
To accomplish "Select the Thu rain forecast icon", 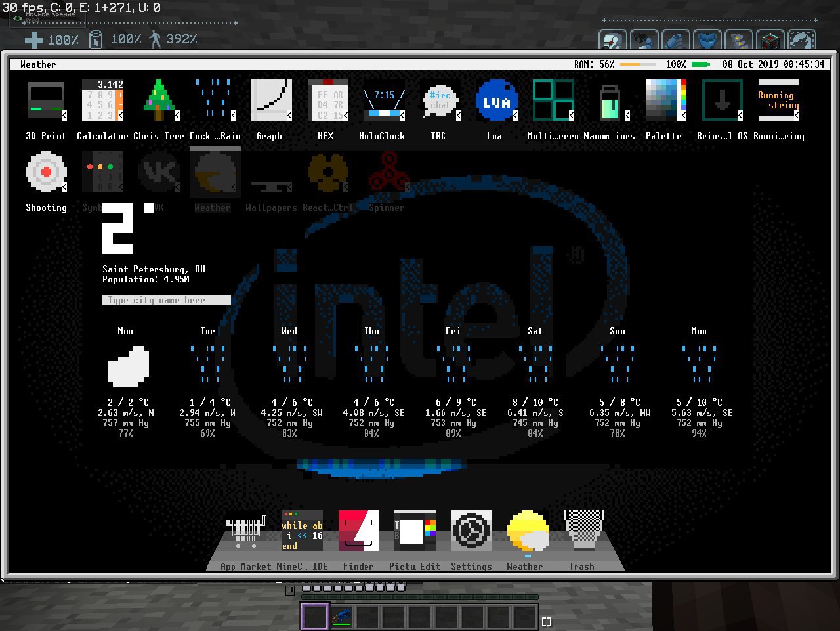I will click(373, 364).
